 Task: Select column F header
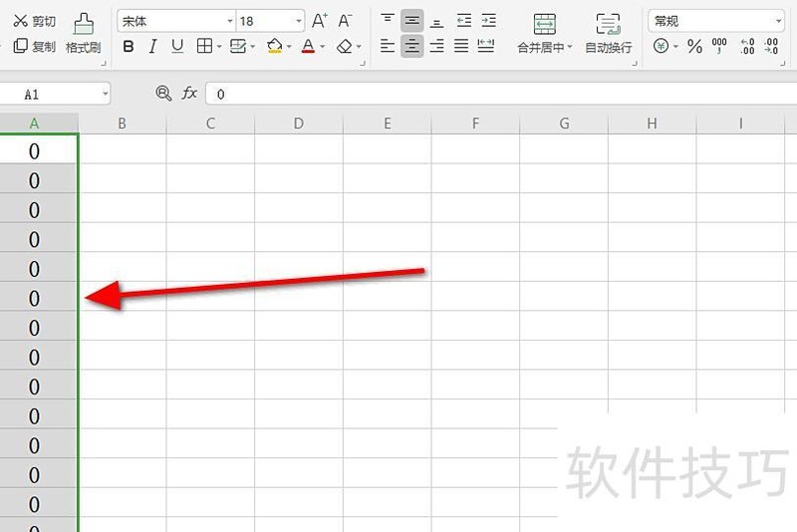click(475, 124)
